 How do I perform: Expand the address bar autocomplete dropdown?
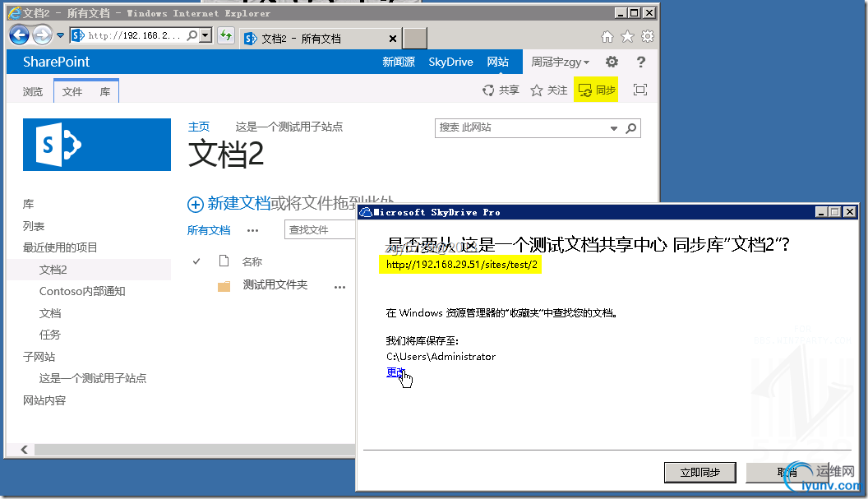pos(205,35)
